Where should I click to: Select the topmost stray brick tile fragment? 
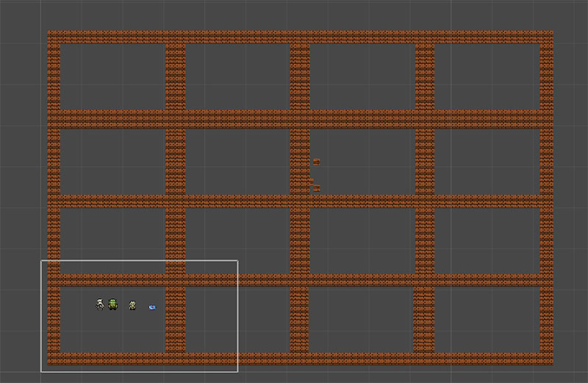(x=317, y=162)
